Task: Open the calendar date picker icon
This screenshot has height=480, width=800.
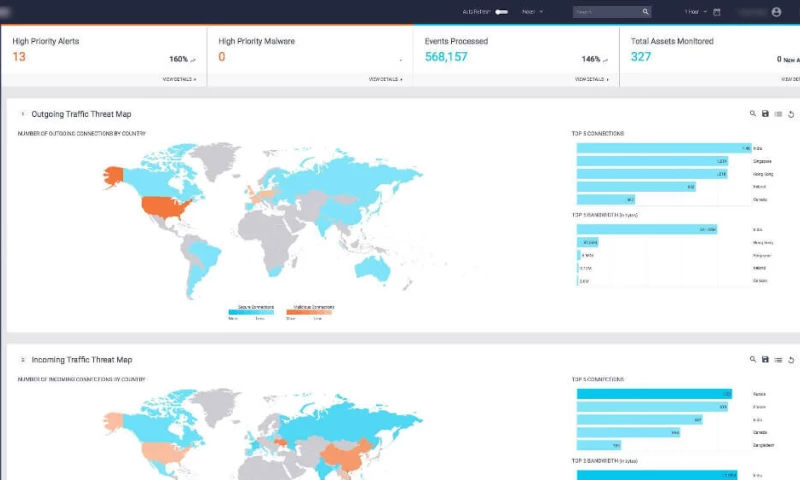Action: click(x=717, y=12)
